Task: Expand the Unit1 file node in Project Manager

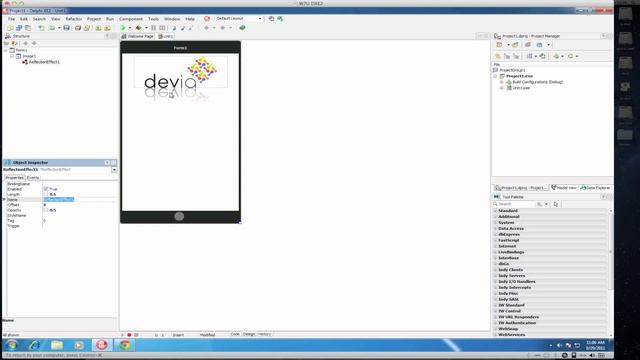Action: 502,88
